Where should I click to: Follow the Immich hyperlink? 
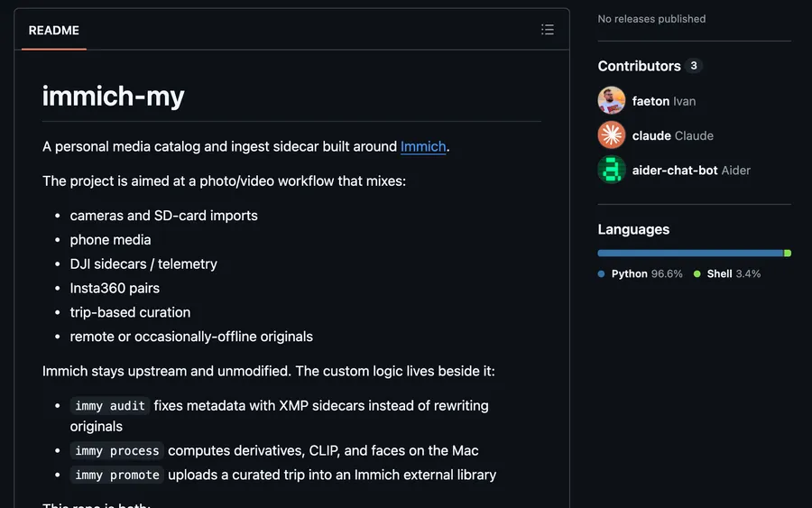click(x=423, y=146)
